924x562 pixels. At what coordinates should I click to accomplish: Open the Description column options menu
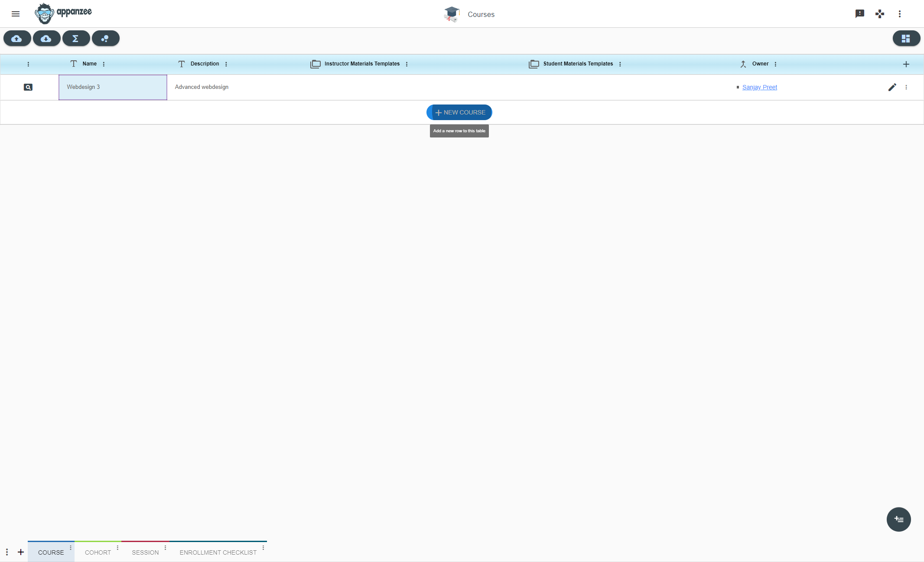pos(226,64)
